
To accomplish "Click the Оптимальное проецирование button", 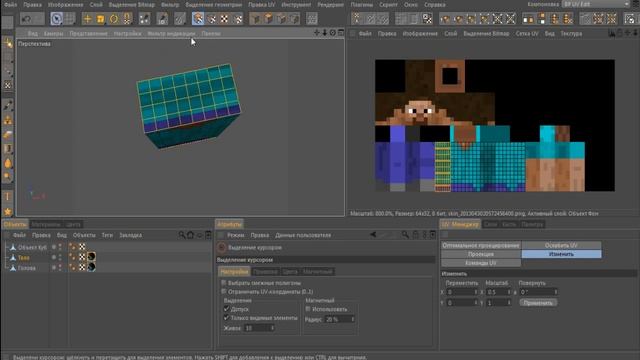I will (x=481, y=245).
